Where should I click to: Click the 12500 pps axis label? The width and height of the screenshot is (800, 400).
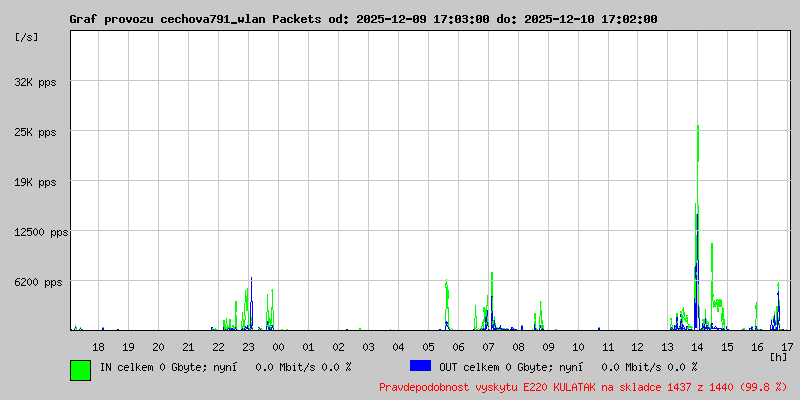[x=41, y=232]
